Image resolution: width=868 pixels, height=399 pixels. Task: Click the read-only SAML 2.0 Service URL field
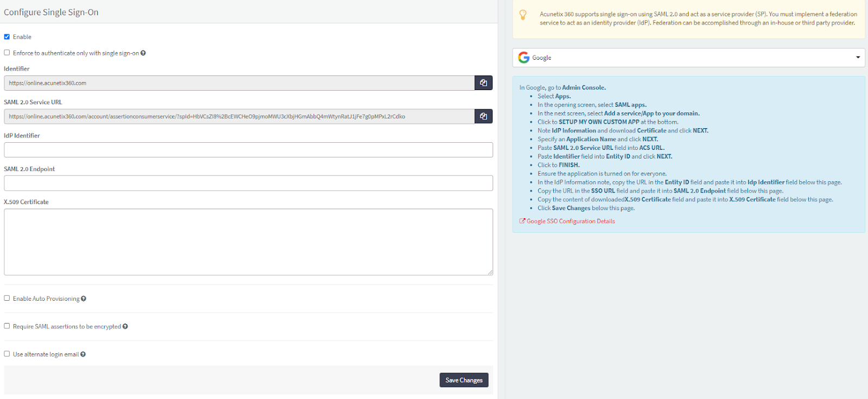tap(239, 116)
